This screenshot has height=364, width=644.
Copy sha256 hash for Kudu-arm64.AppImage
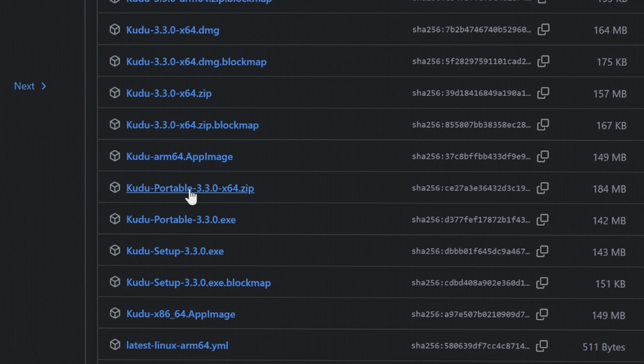[x=543, y=156]
